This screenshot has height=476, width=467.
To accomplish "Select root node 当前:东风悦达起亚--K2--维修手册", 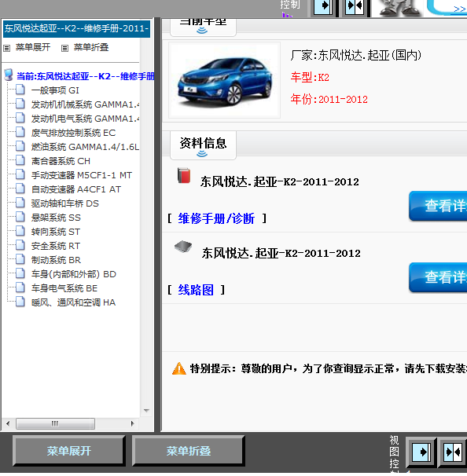I will pos(86,76).
